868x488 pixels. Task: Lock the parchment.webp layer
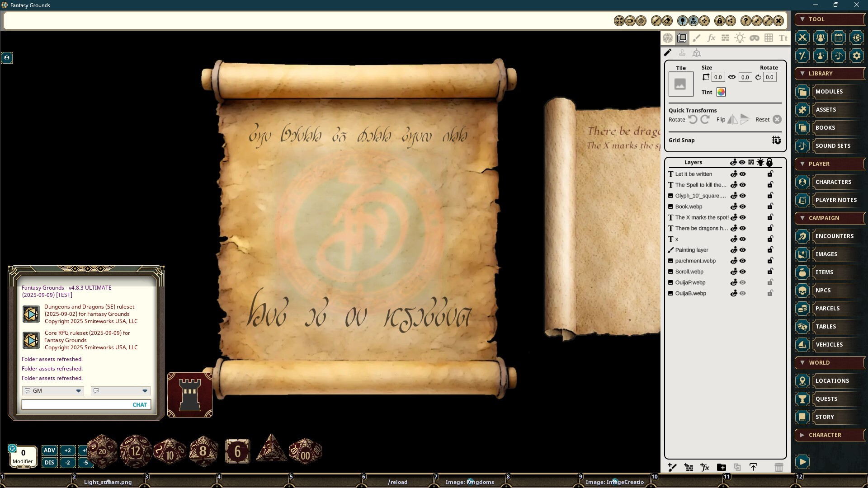(x=770, y=261)
